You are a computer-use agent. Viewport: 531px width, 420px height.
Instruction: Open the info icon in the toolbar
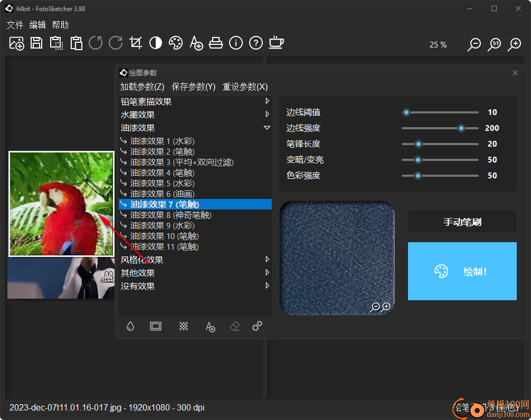[236, 43]
